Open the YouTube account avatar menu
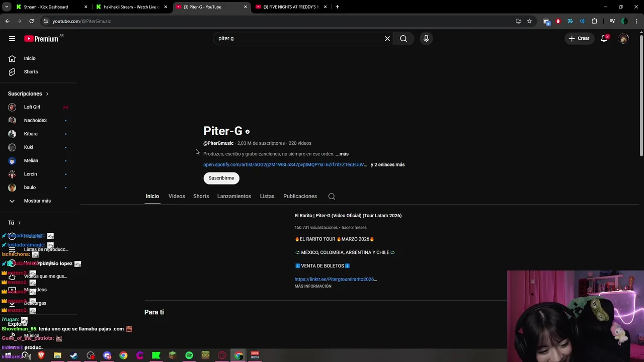The height and width of the screenshot is (362, 644). (x=623, y=39)
